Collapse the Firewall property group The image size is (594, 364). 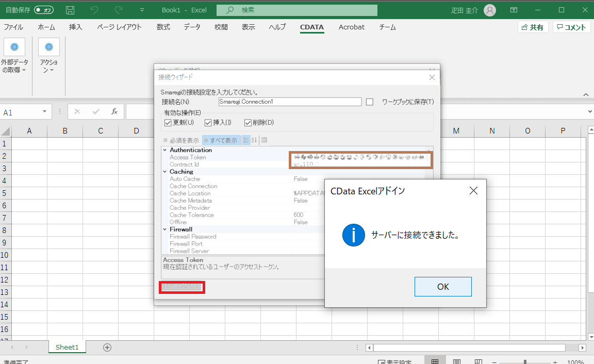coord(165,229)
